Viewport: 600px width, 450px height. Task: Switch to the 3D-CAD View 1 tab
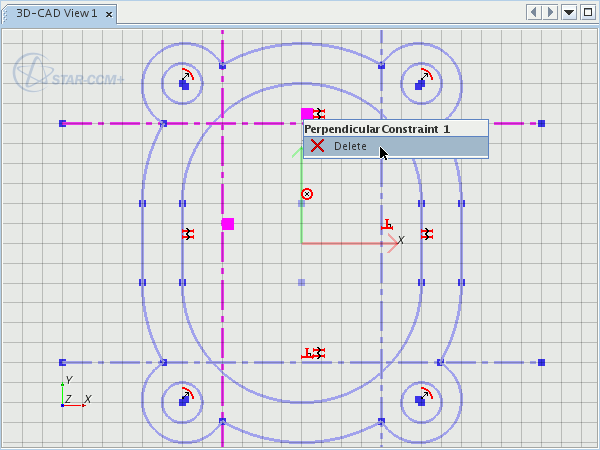tap(56, 13)
